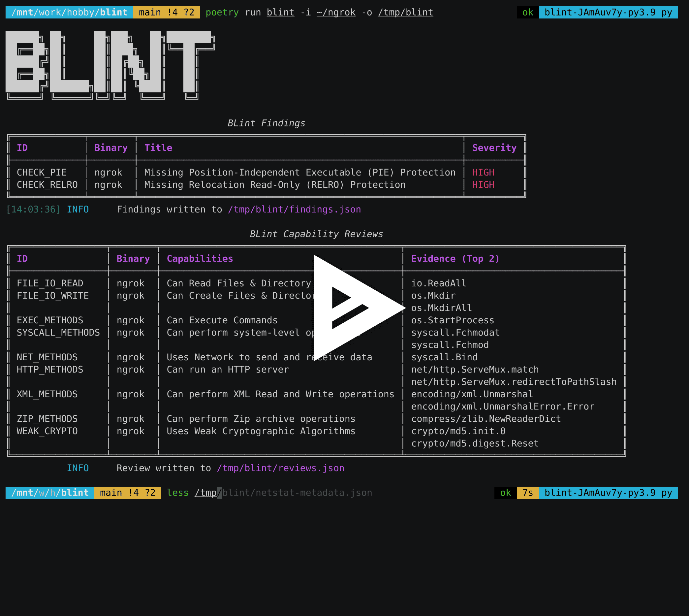This screenshot has width=689, height=616.
Task: Click the HIGH severity label for CHECK_RELRO
Action: [483, 185]
